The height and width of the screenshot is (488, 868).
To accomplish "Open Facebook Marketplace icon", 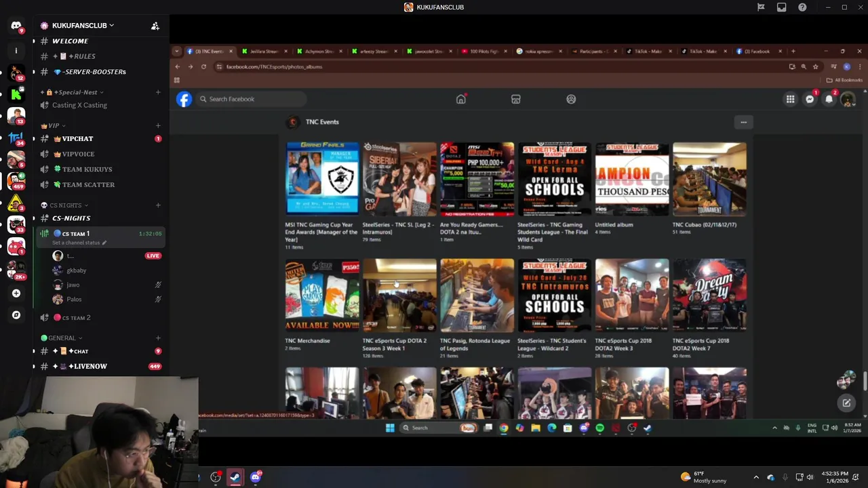I will [x=516, y=99].
